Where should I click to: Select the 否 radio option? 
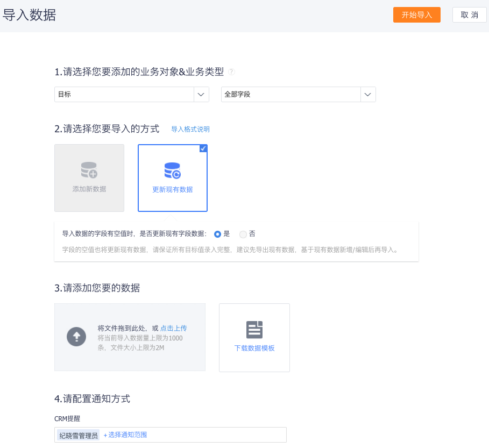(x=243, y=234)
